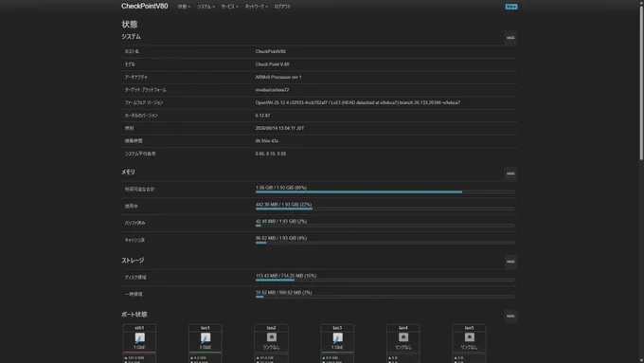The image size is (644, 363).
Task: Click the cached memory 4% progress bar
Action: pos(385,243)
